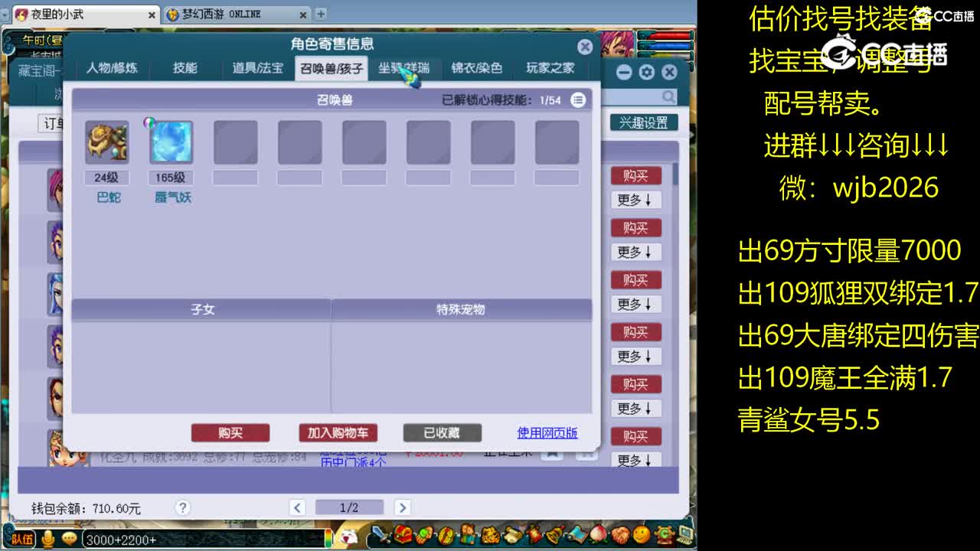
Task: Click the magnifier search icon in the dialog
Action: click(668, 95)
